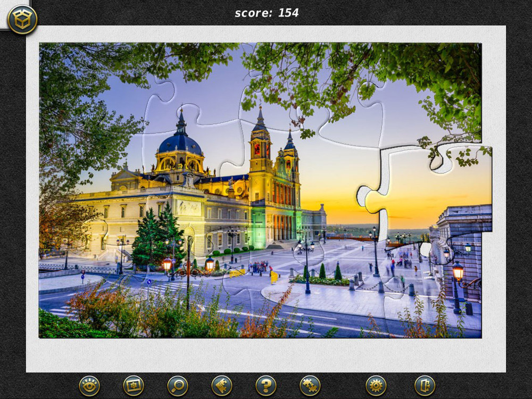Click the glowing street lamp at right
The width and height of the screenshot is (532, 399).
pos(458,272)
